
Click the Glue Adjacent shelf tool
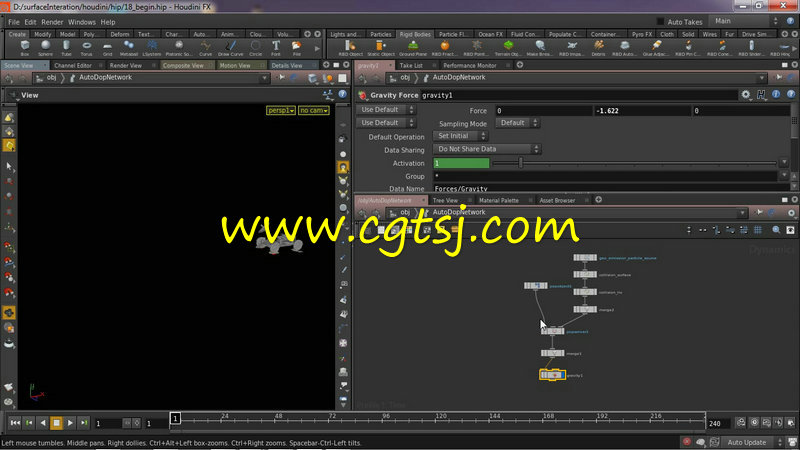click(656, 48)
